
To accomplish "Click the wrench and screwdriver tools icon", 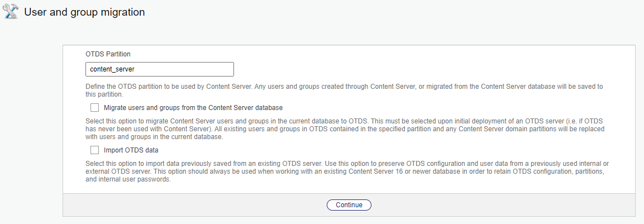I will coord(11,12).
